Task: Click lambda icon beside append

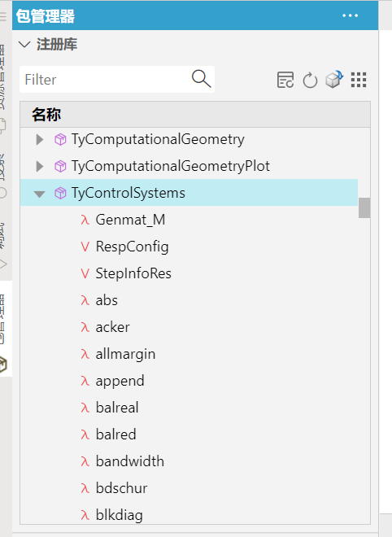Action: coord(85,381)
